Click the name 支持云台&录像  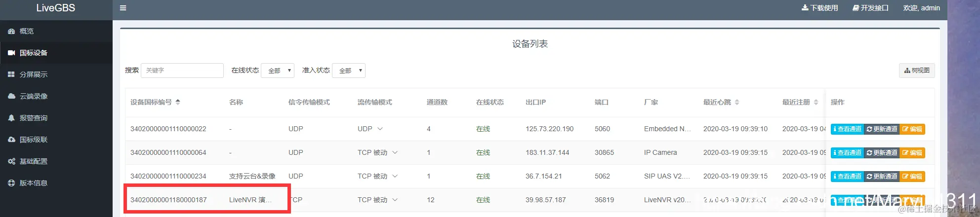click(252, 176)
